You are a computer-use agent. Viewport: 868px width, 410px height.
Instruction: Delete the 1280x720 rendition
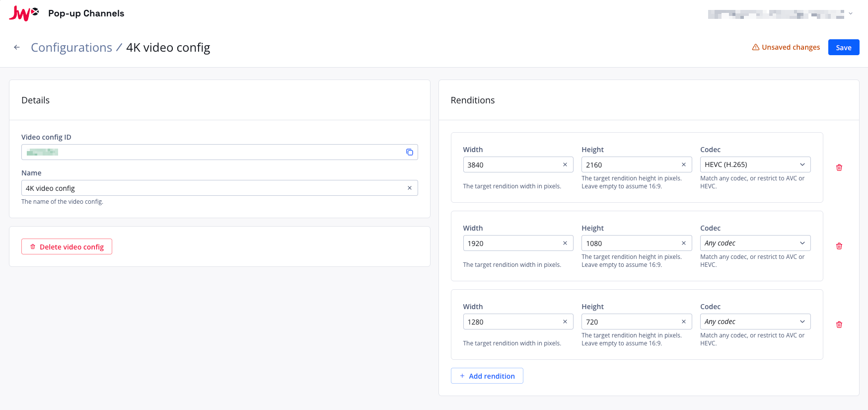(839, 325)
